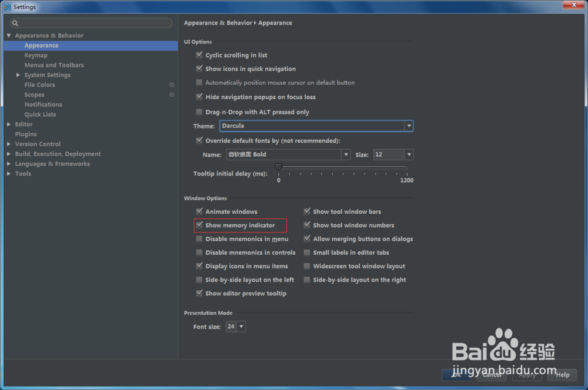Click the copy icon beside Scopes
588x390 pixels.
click(172, 95)
